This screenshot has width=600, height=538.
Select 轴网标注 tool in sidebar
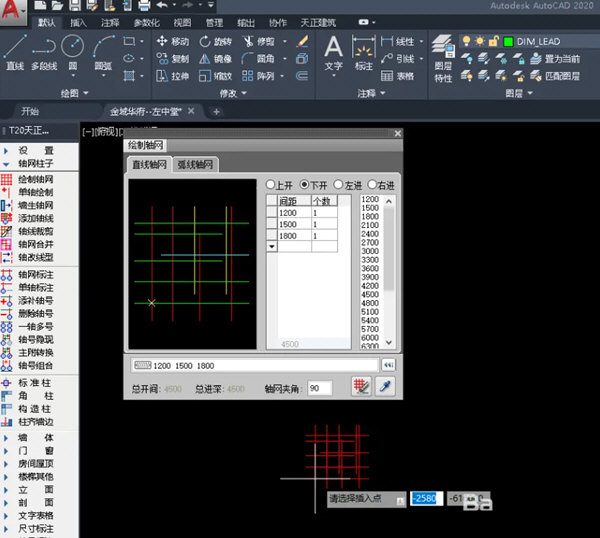36,274
